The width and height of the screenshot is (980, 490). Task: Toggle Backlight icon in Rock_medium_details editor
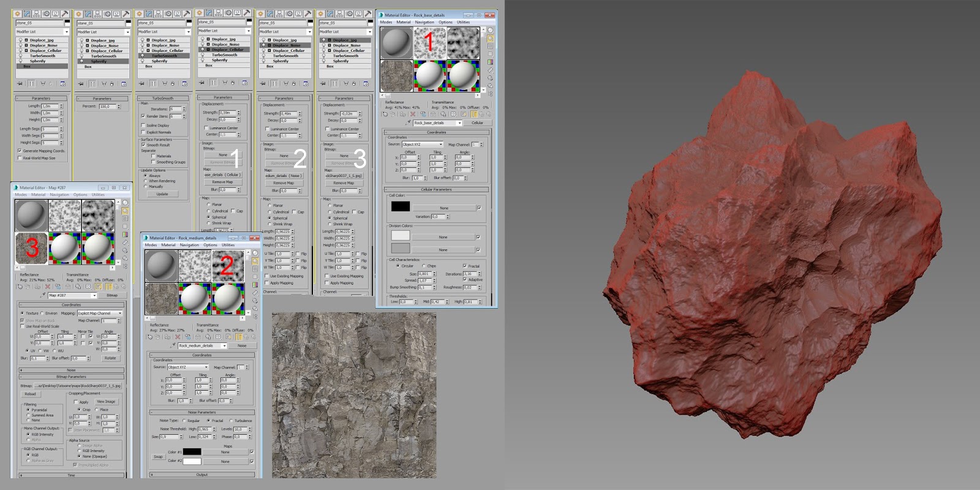coord(255,261)
